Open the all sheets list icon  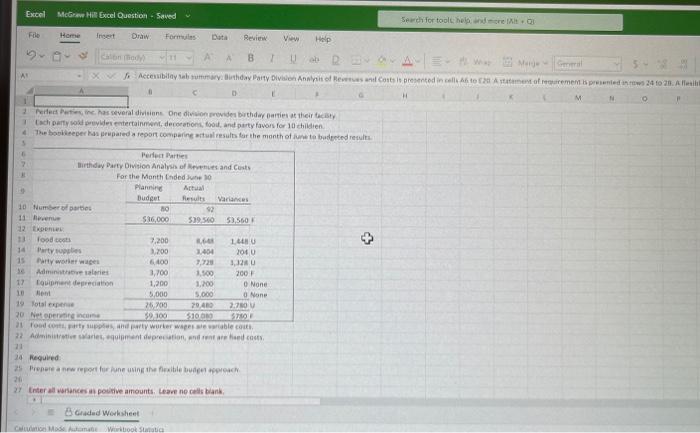[51, 412]
